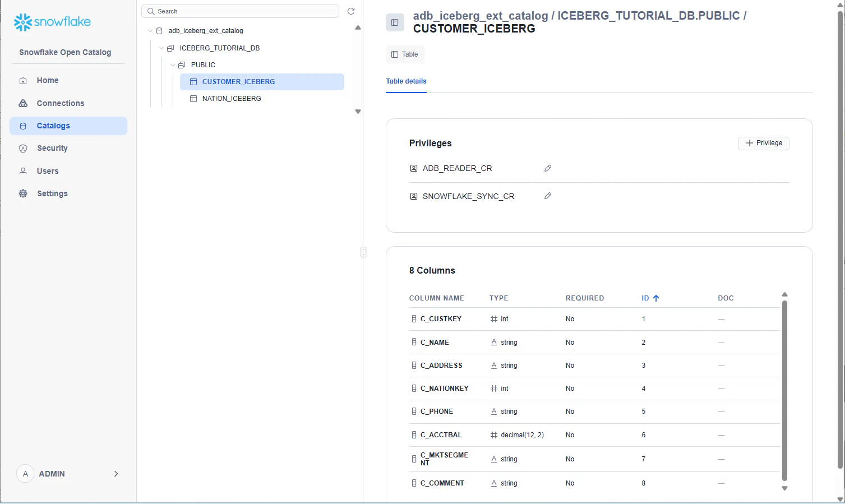Click the Search input field
845x504 pixels.
point(240,11)
